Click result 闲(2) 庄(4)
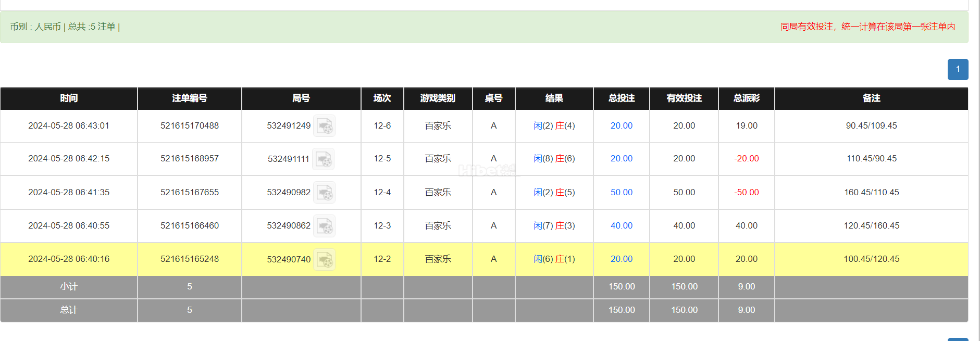 click(x=554, y=126)
